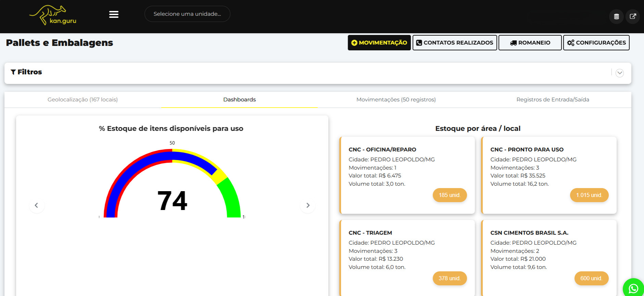The height and width of the screenshot is (296, 644).
Task: Open WhatsApp chat bubble
Action: pyautogui.click(x=633, y=288)
